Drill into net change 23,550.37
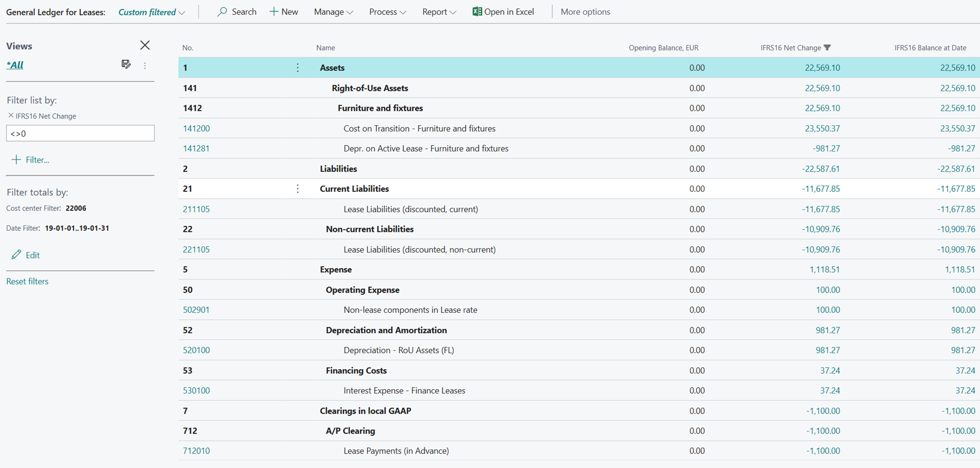Viewport: 980px width, 468px height. tap(822, 128)
